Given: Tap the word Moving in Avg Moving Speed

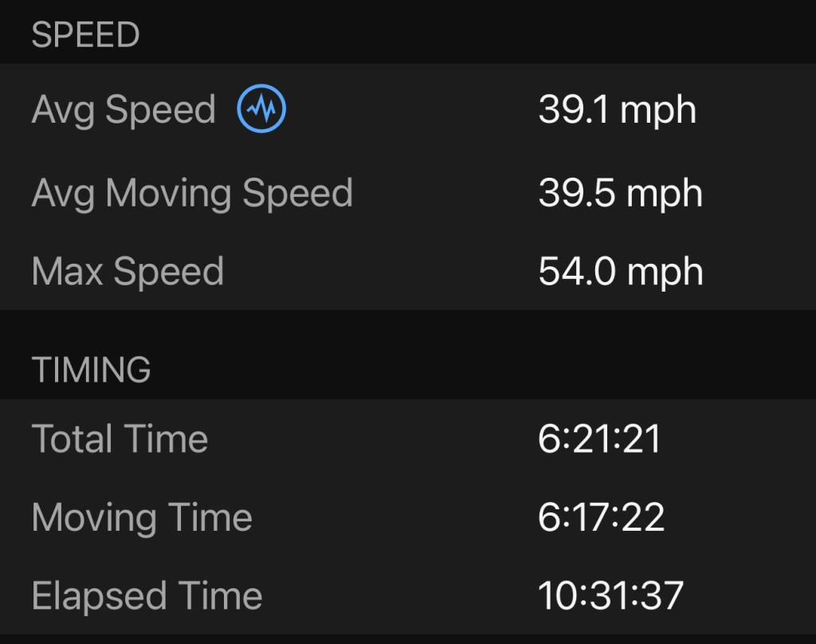Looking at the screenshot, I should (170, 193).
